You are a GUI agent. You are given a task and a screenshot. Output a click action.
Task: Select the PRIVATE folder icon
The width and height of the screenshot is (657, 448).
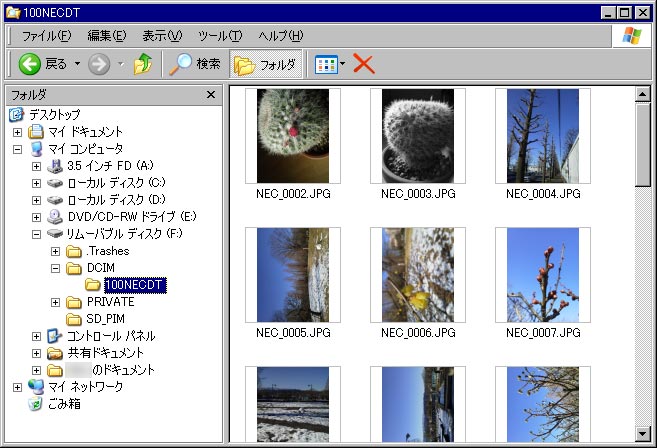pos(74,302)
